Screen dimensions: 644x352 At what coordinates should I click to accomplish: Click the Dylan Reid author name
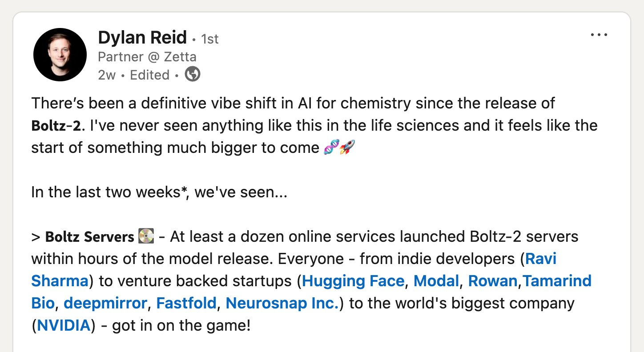(142, 38)
